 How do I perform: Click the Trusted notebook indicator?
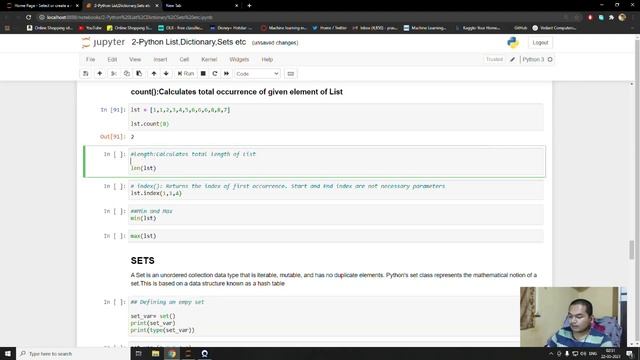[494, 60]
